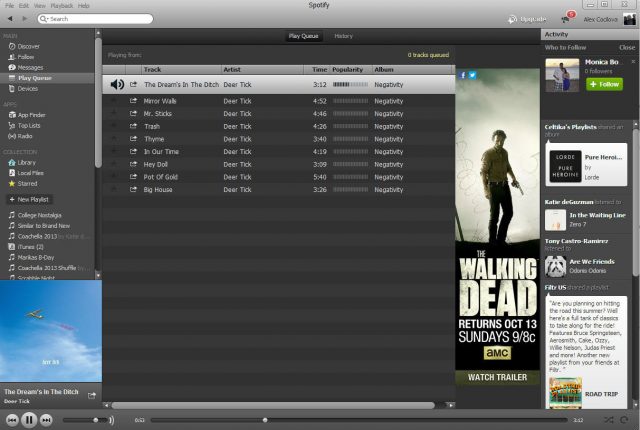Image resolution: width=640 pixels, height=430 pixels.
Task: Switch to the History tab
Action: pos(343,36)
